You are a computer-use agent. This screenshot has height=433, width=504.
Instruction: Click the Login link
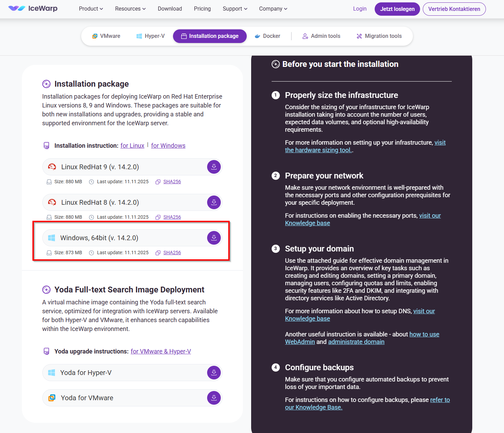[360, 9]
